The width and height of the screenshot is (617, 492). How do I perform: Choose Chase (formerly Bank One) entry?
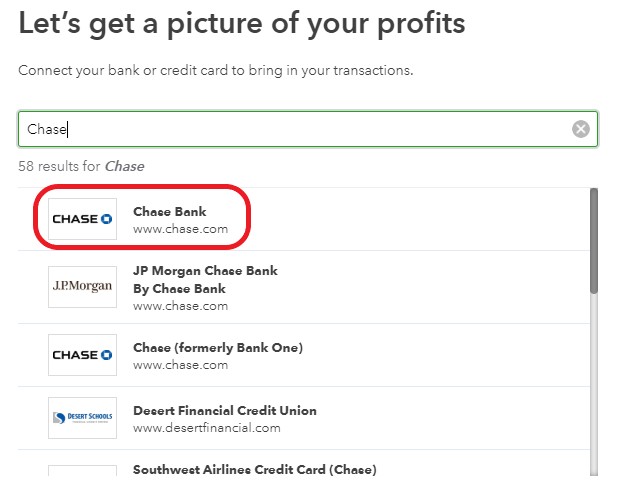click(x=303, y=355)
